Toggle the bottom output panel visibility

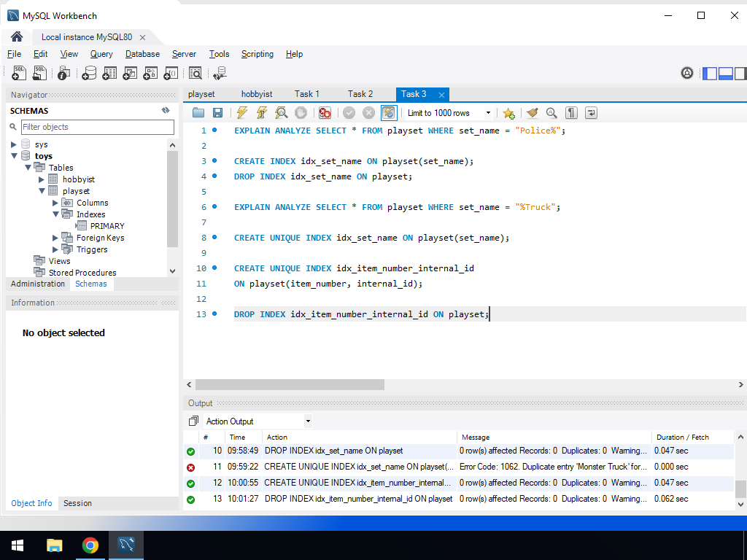[725, 73]
